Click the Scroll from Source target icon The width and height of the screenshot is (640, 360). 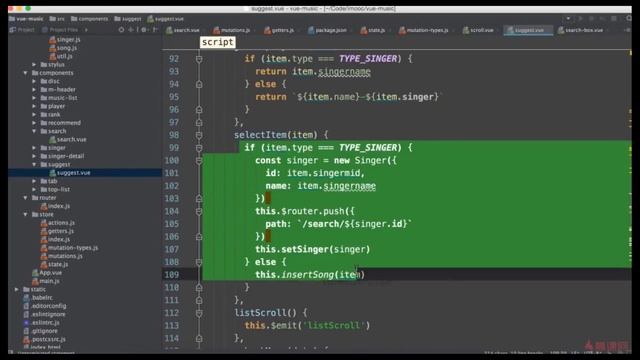coord(121,30)
